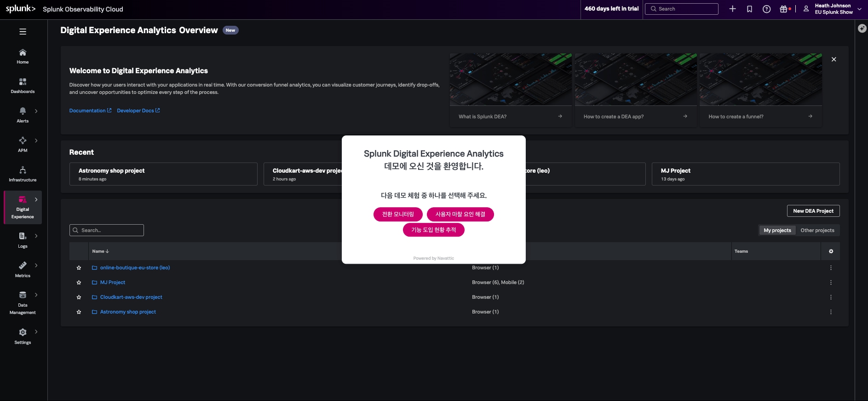Open actions menu for Astronomy shop project row
The width and height of the screenshot is (868, 401).
831,312
